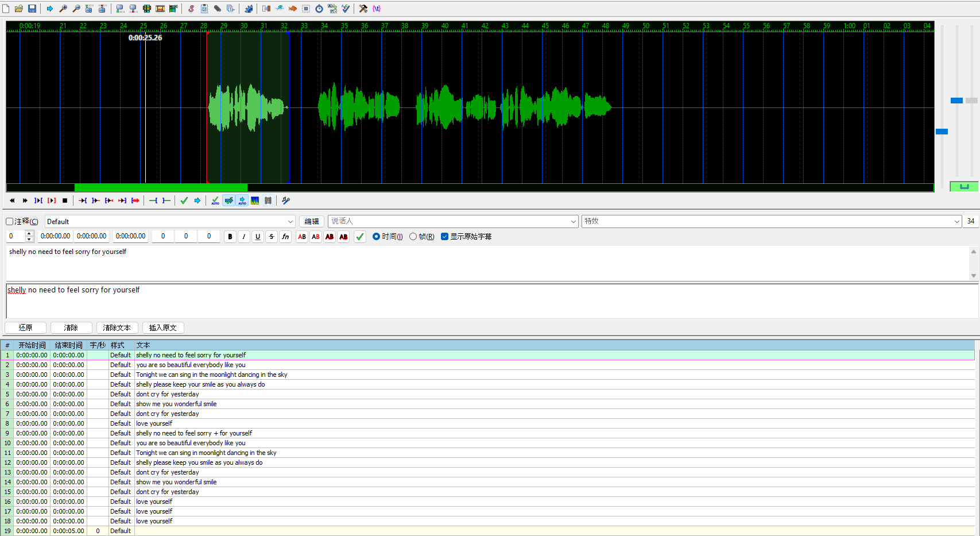The height and width of the screenshot is (536, 980).
Task: Click the Save file floppy disk icon
Action: tap(32, 9)
